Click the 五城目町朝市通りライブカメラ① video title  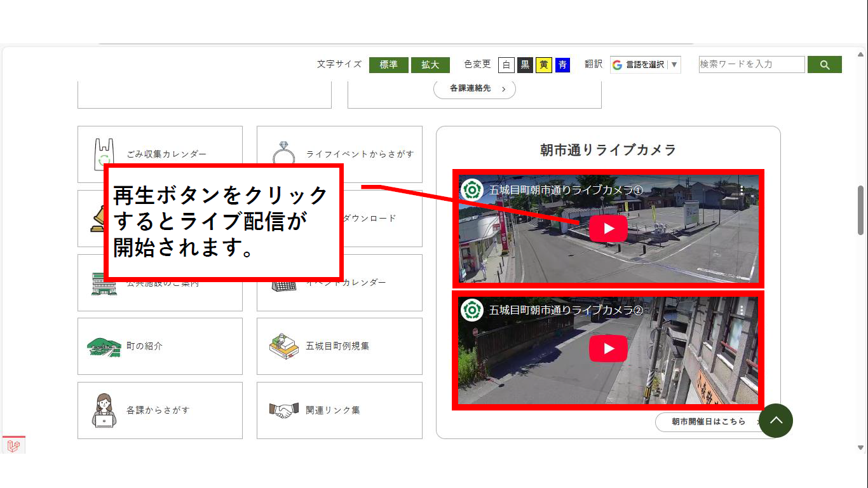tap(566, 190)
